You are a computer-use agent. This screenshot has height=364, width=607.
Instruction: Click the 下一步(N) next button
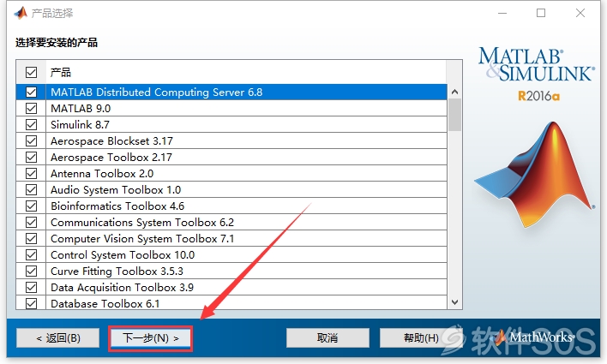pyautogui.click(x=151, y=338)
